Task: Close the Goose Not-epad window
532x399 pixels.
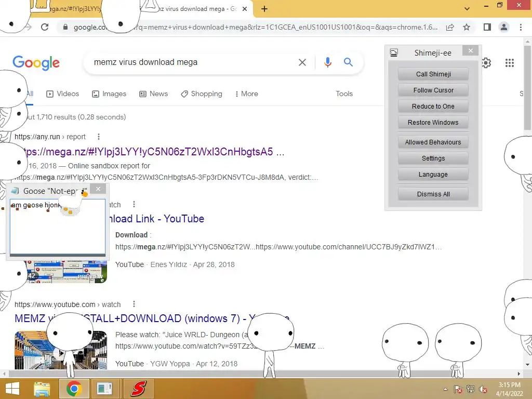Action: pyautogui.click(x=98, y=189)
